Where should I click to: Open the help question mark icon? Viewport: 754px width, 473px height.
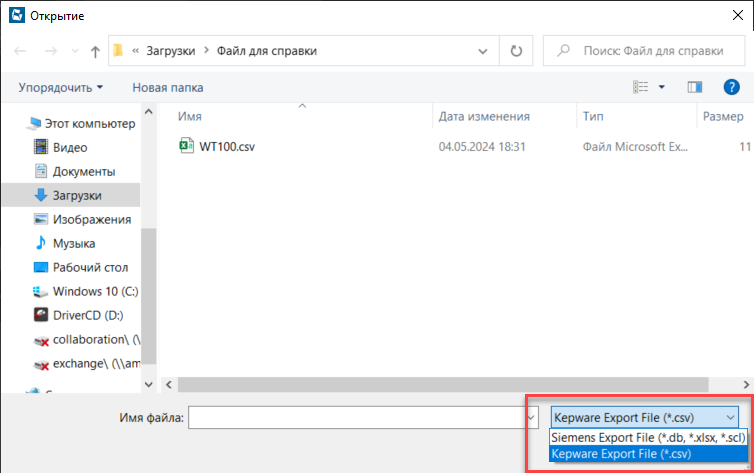pos(731,87)
